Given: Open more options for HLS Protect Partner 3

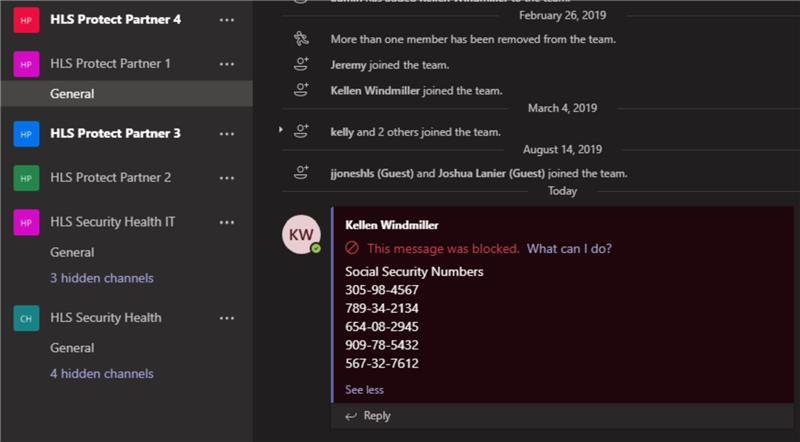Looking at the screenshot, I should point(227,133).
